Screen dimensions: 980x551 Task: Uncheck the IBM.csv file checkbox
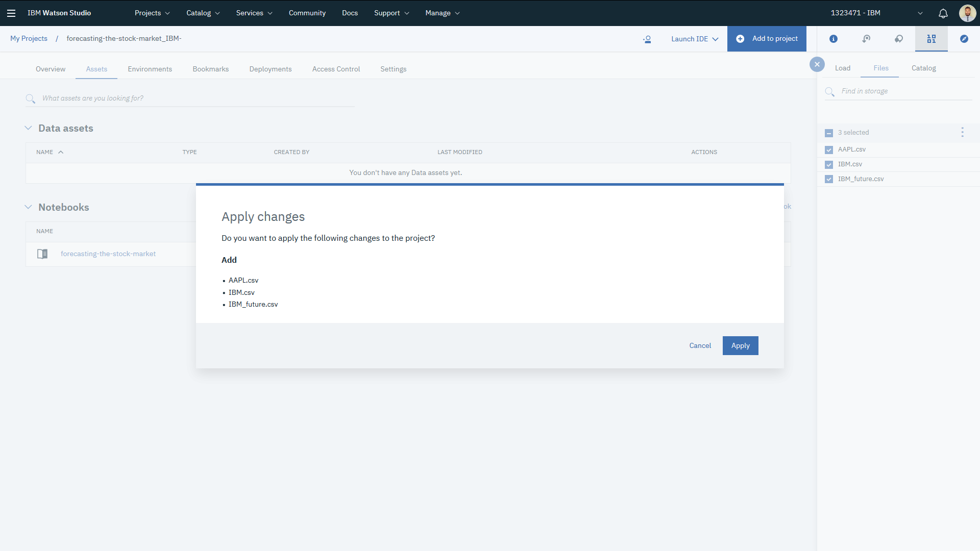point(829,165)
